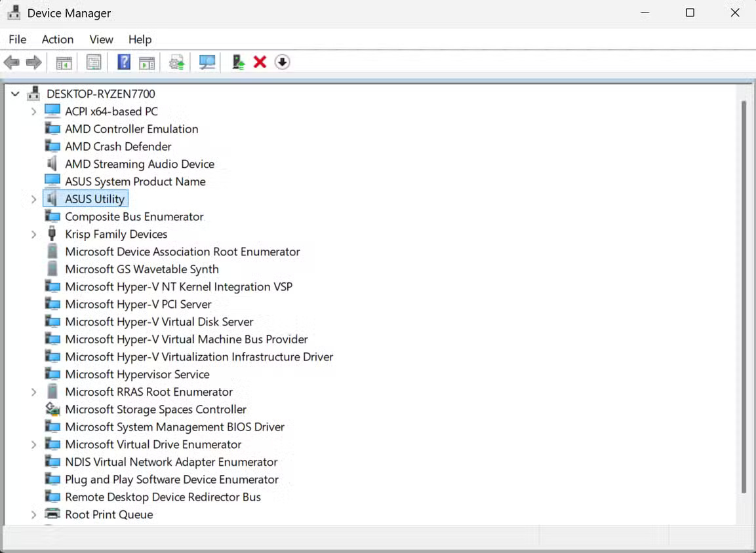The height and width of the screenshot is (553, 756).
Task: Expand the ASUS Utility category
Action: pos(34,199)
